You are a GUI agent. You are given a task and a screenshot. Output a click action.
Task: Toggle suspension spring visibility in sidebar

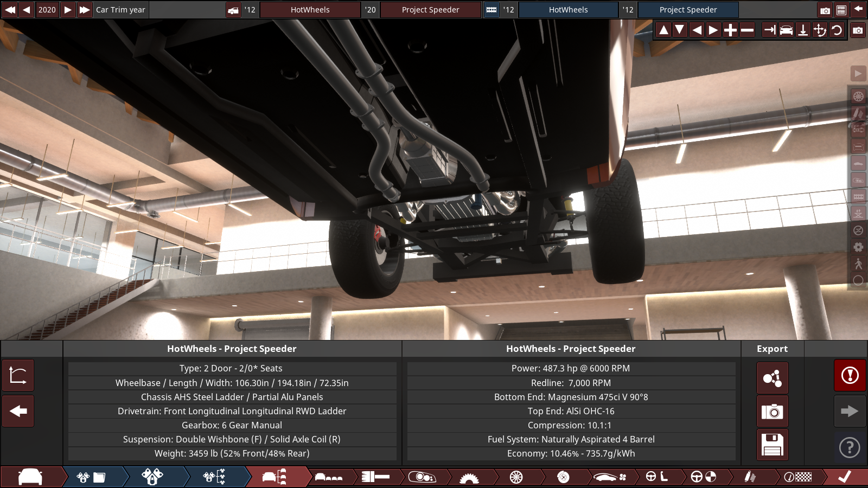click(858, 113)
